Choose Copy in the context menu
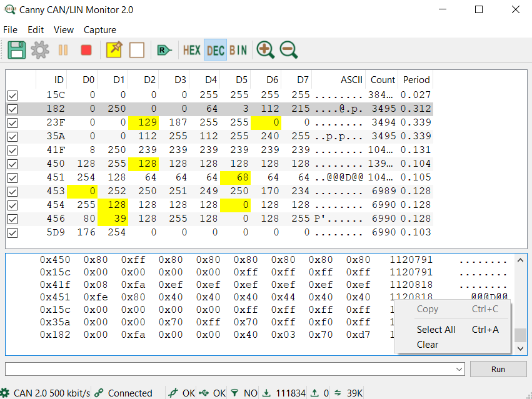Screen dimensions: 532x399 point(453,309)
